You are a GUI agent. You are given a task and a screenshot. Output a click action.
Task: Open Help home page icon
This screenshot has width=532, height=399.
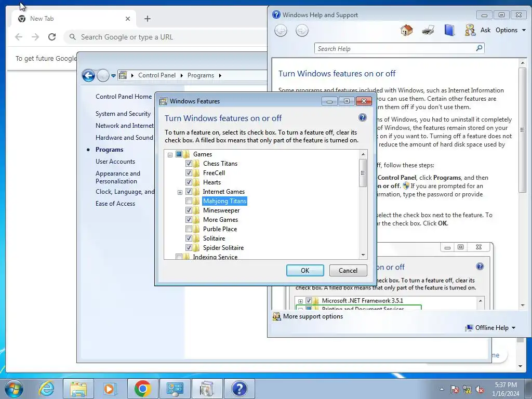pyautogui.click(x=406, y=30)
